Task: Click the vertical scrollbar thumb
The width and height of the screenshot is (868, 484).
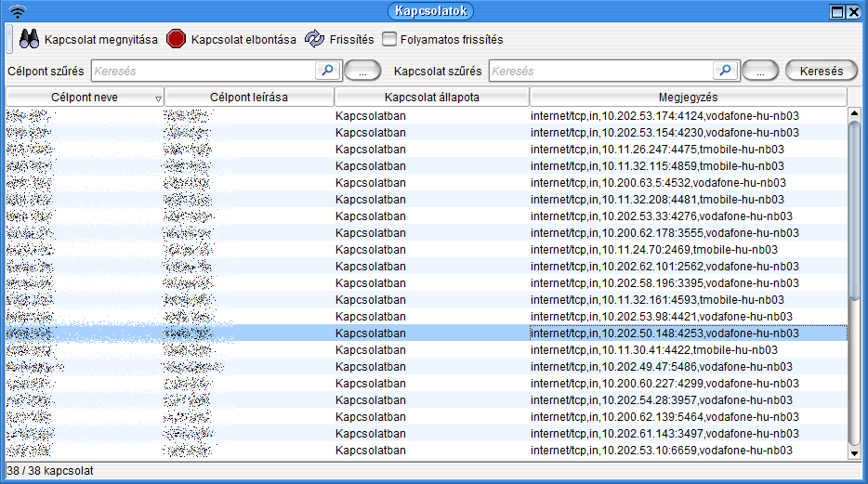Action: (x=855, y=209)
